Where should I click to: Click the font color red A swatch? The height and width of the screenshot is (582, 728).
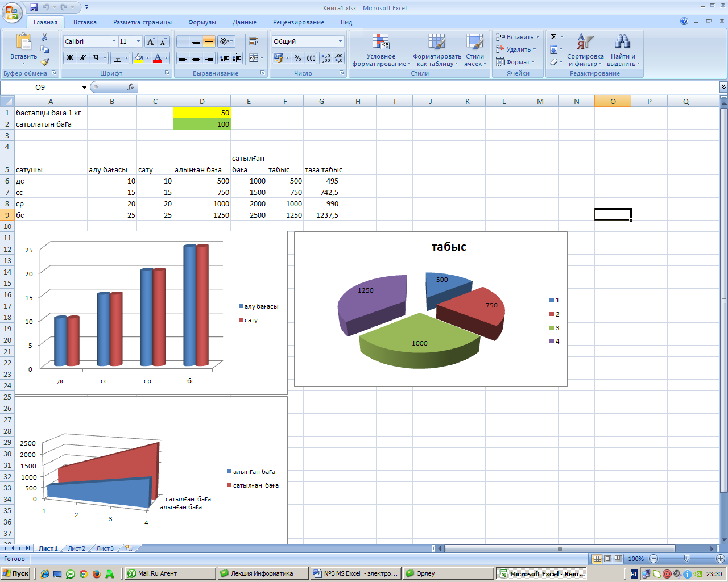click(x=158, y=58)
